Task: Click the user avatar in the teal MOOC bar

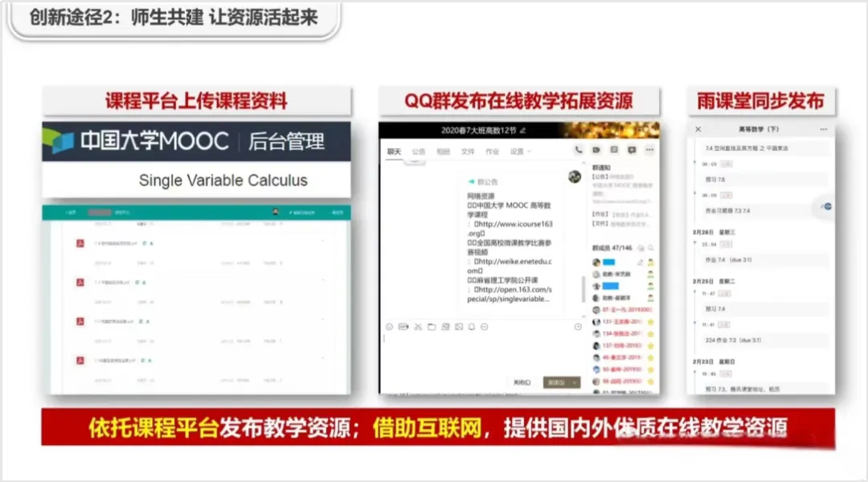Action: coord(276,212)
